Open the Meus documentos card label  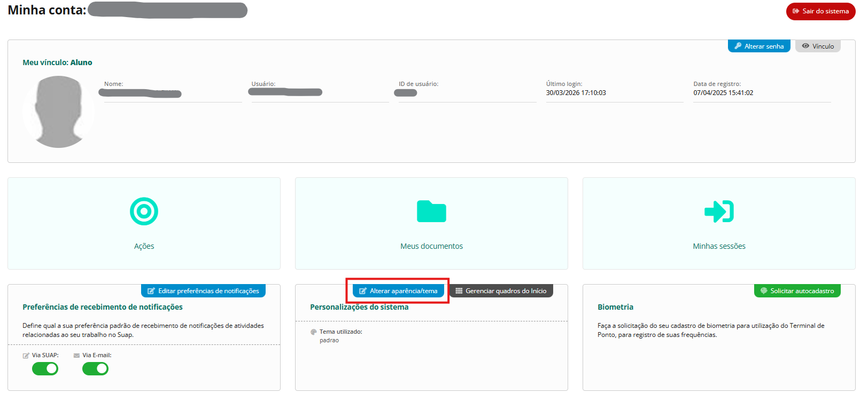pos(431,246)
